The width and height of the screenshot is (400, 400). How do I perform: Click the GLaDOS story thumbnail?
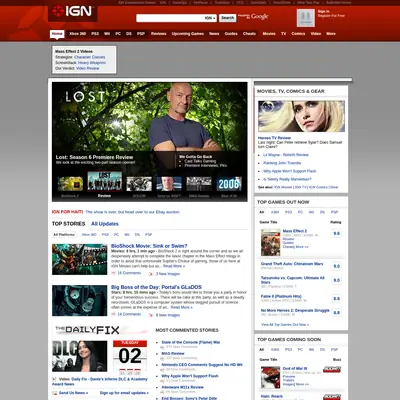click(80, 301)
